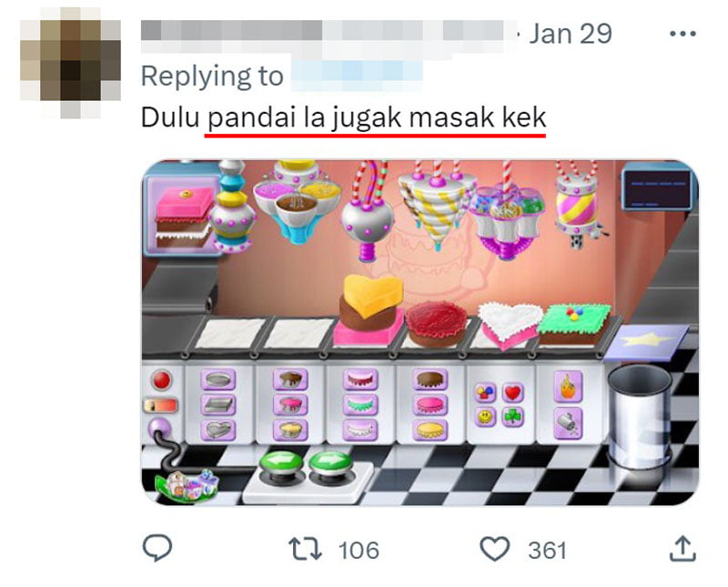Viewport: 728px width, 587px height.
Task: Choose the green clover topping decoration
Action: [512, 417]
